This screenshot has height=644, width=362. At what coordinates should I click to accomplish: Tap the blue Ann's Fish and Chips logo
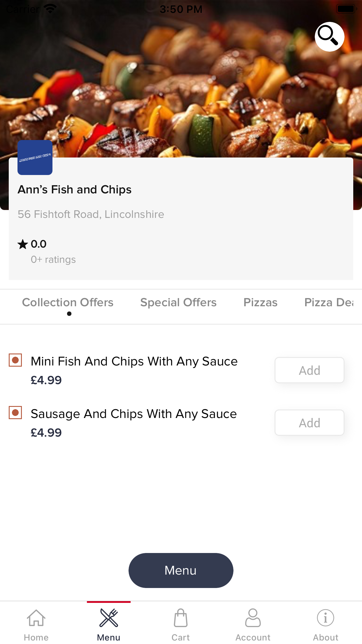tap(35, 157)
